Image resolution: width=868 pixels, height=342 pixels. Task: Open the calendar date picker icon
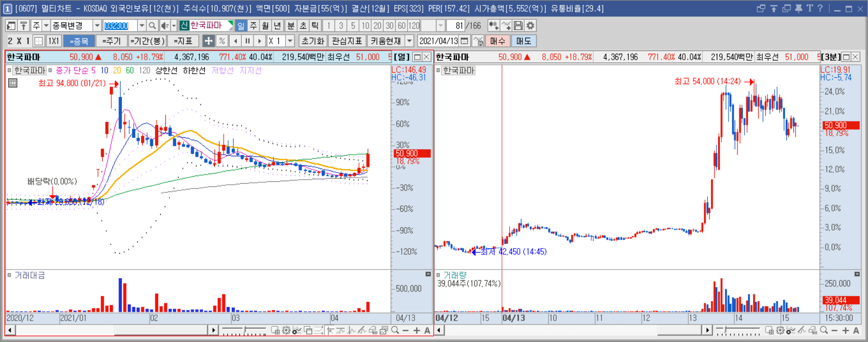(x=464, y=41)
